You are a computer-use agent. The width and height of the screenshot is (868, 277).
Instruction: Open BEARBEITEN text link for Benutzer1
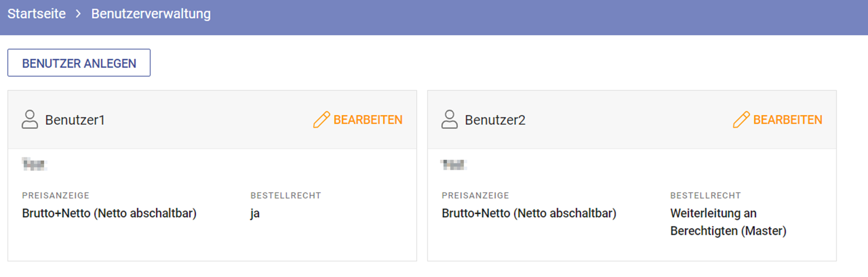pos(368,120)
